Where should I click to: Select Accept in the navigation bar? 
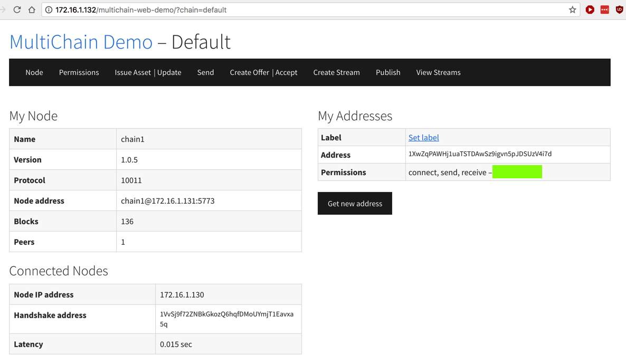(287, 72)
